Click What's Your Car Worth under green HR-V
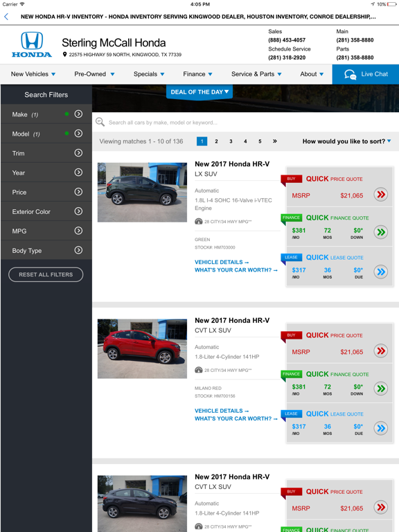 tap(236, 270)
